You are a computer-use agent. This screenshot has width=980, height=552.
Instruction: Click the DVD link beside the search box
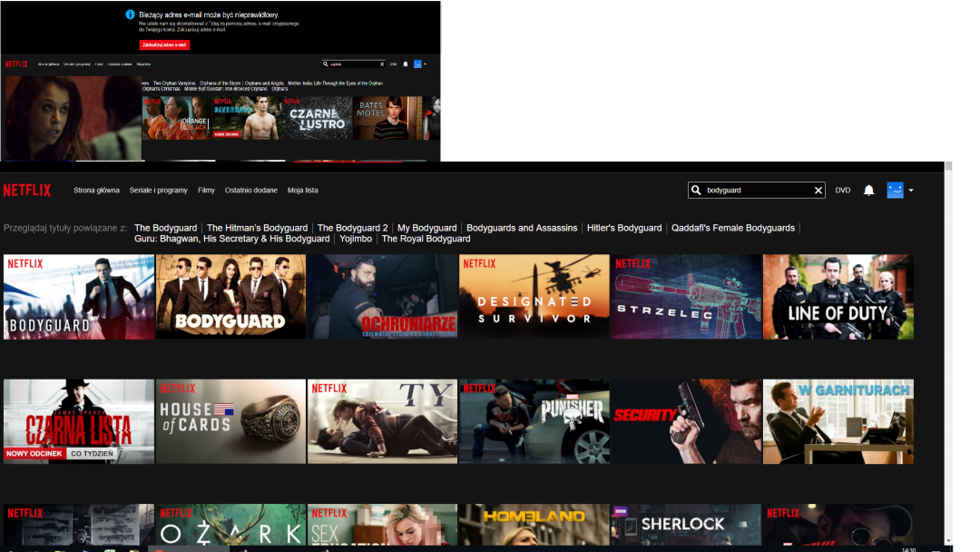click(843, 191)
